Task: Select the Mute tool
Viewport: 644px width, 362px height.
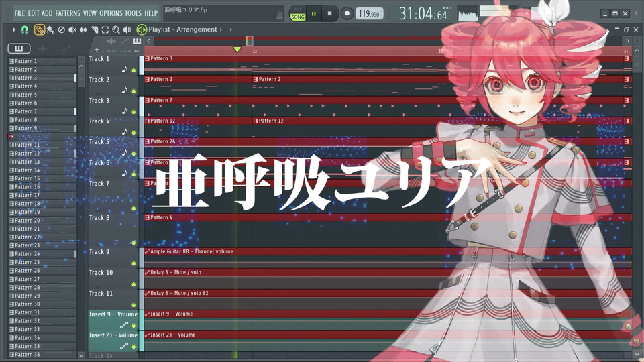Action: coord(72,29)
